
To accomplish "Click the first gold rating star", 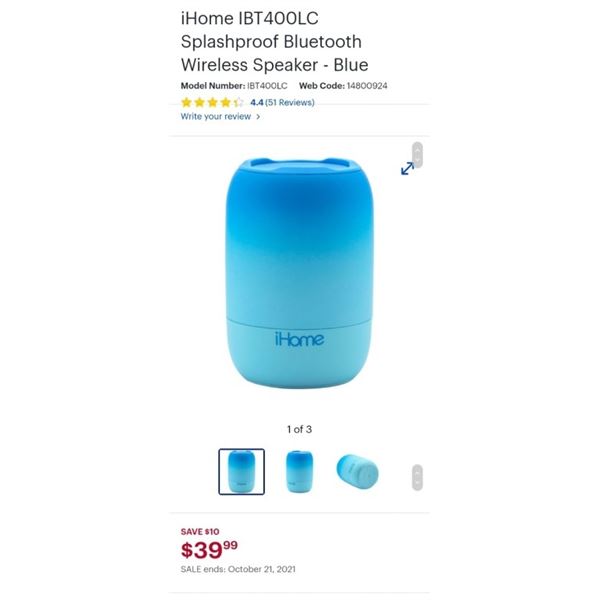I will click(x=186, y=103).
